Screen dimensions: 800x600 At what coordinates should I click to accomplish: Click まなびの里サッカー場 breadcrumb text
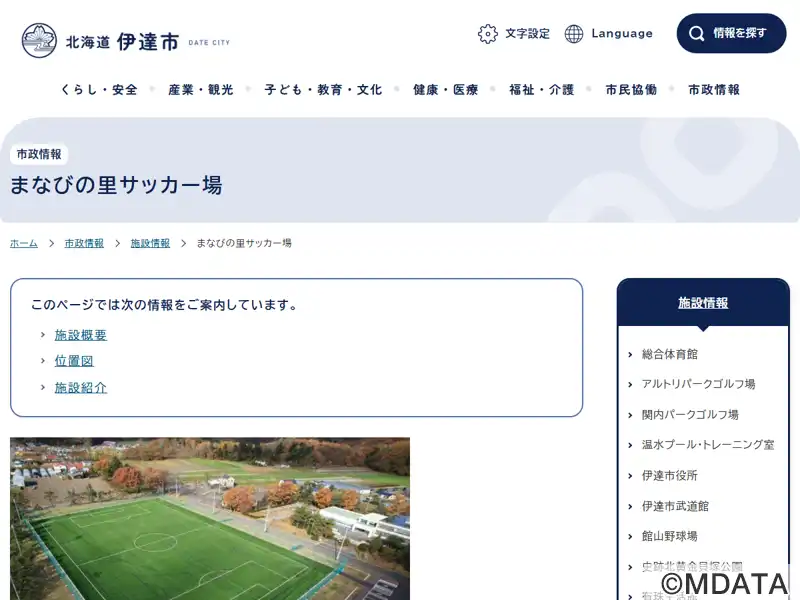[244, 243]
